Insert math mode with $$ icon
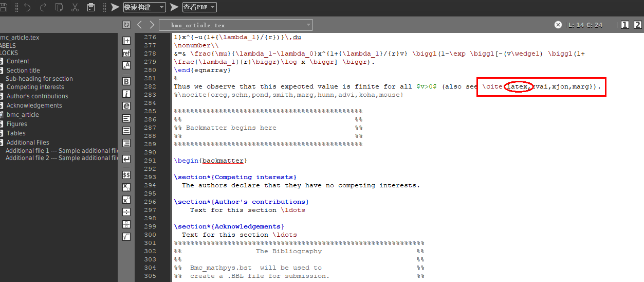644x282 pixels. [126, 175]
